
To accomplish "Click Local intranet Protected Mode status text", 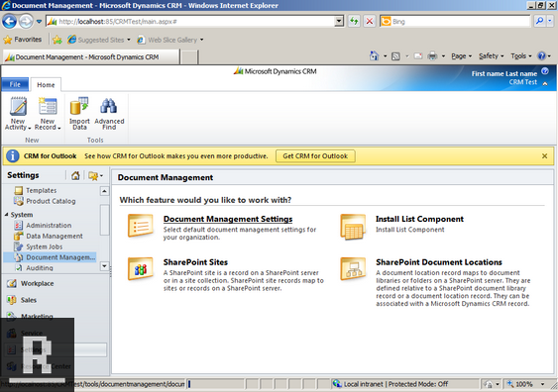I will (x=395, y=384).
